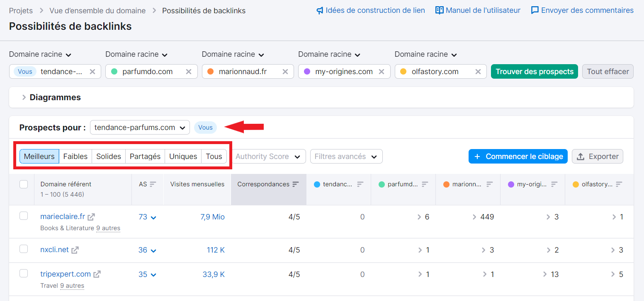Open Domaine racine dropdown above olfastory.com

[426, 54]
